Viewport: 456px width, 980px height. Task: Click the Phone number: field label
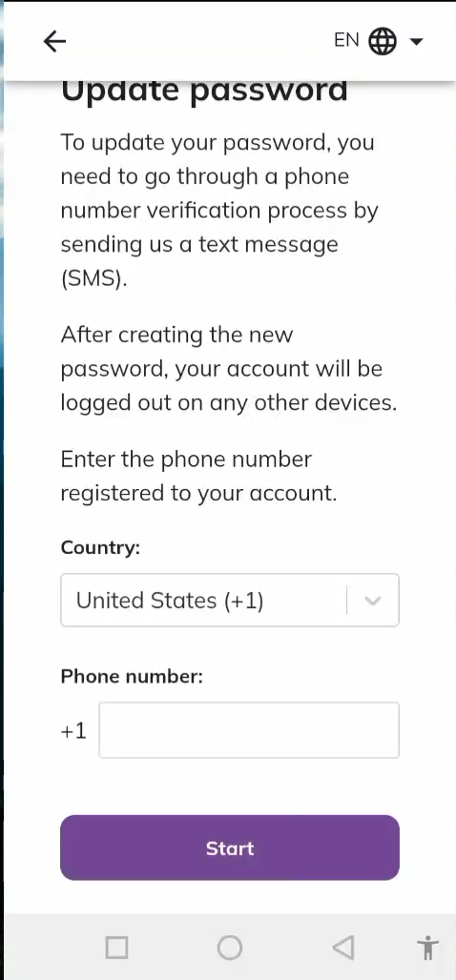click(x=132, y=676)
